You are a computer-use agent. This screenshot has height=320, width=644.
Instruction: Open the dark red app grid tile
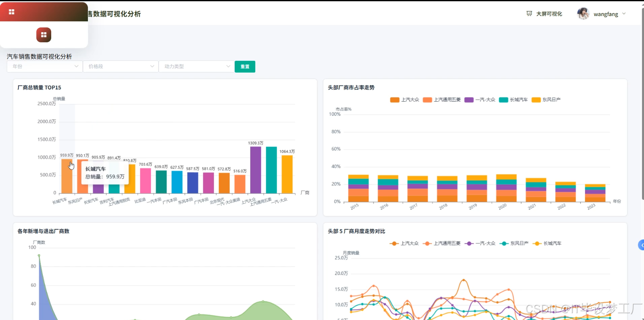coord(44,35)
